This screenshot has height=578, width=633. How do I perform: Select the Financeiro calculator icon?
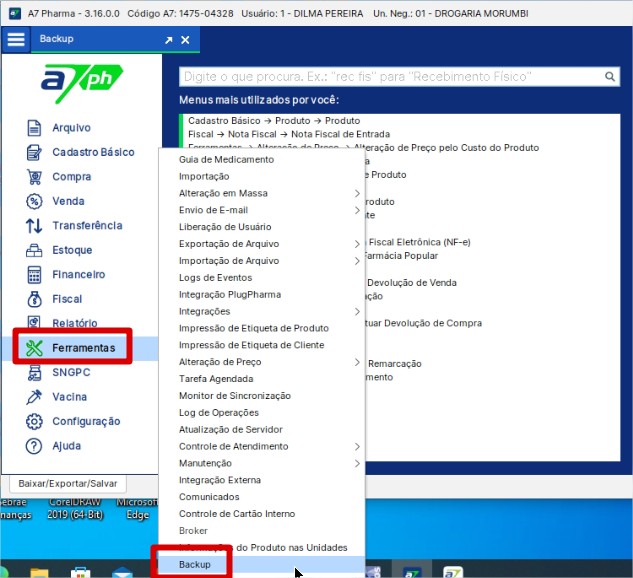(x=33, y=275)
